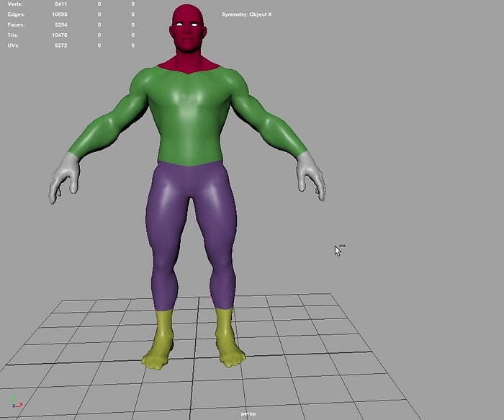This screenshot has height=420, width=504.
Task: Click the 'Edges:' label in the poly count HUD
Action: 16,14
